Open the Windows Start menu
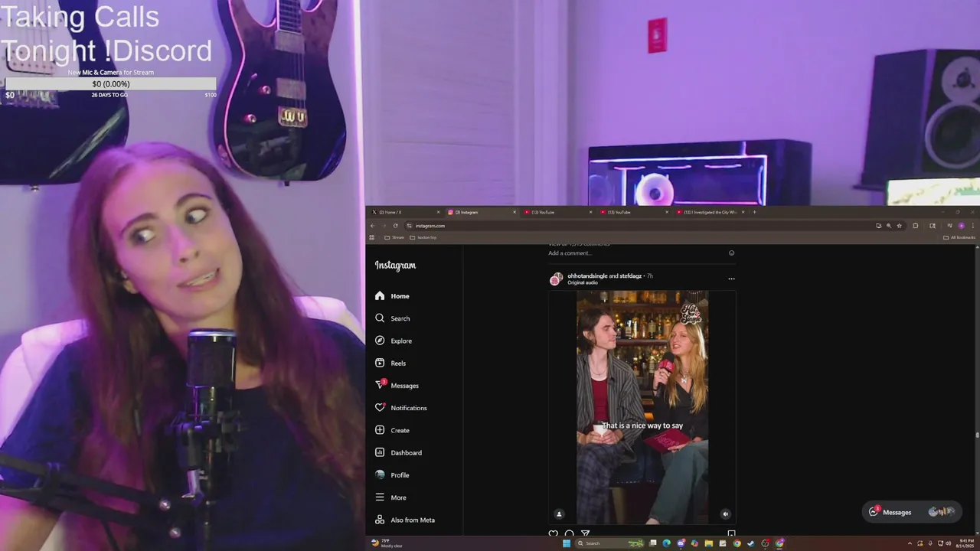Viewport: 980px width, 551px height. pyautogui.click(x=567, y=543)
